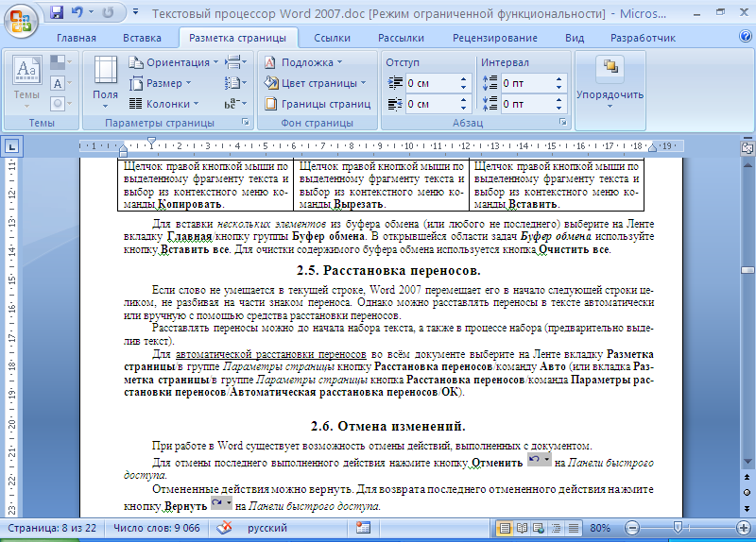Switch to Outline view

point(556,529)
